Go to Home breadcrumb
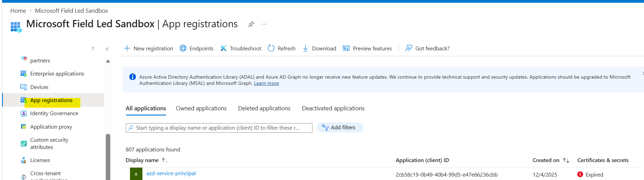The image size is (644, 180). [x=18, y=11]
